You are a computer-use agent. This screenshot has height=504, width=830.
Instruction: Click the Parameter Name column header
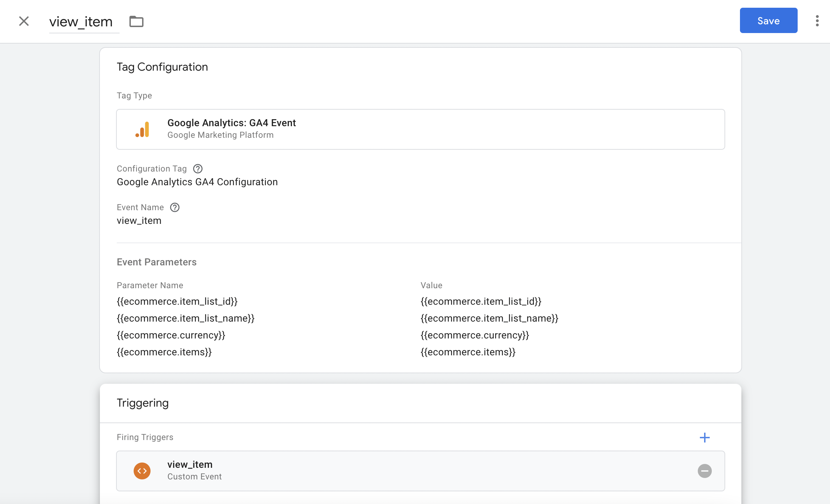[x=150, y=285]
